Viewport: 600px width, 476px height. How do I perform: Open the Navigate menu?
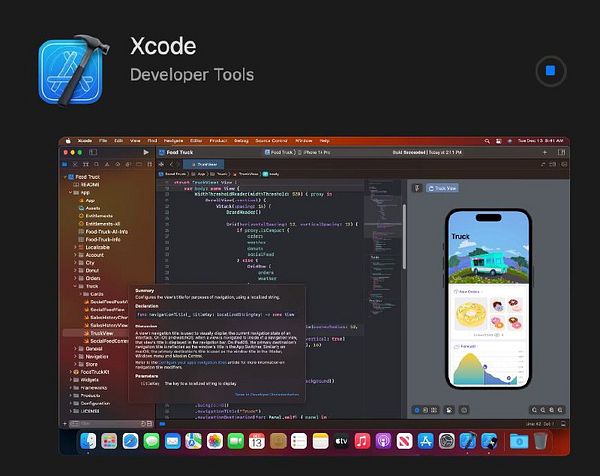(173, 141)
